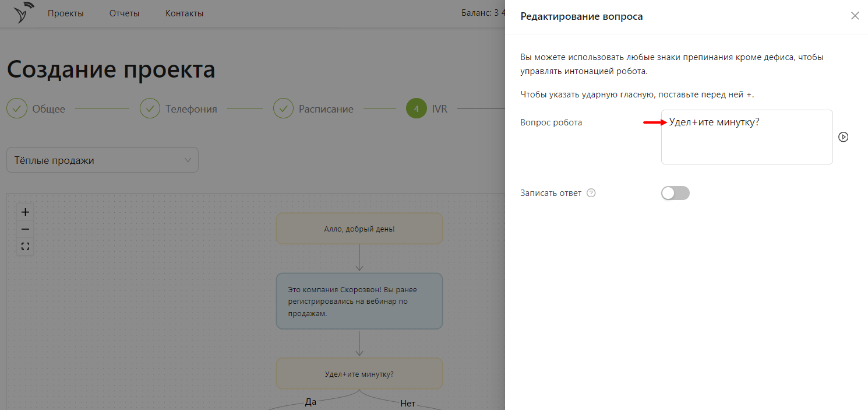Screen dimensions: 868x410
Task: Open the help tooltip next to Записать ответ
Action: coord(591,193)
